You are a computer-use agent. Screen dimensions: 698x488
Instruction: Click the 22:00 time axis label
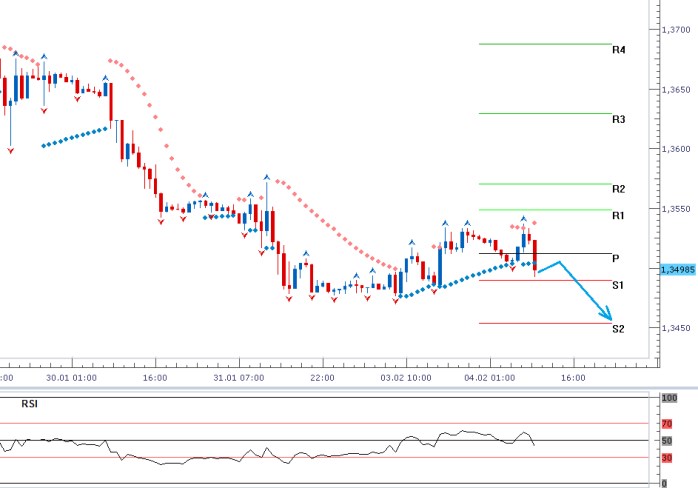coord(322,378)
